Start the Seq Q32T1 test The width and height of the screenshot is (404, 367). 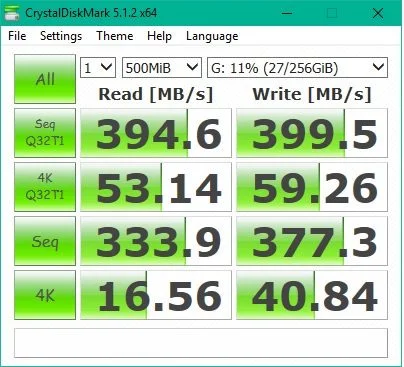[45, 133]
